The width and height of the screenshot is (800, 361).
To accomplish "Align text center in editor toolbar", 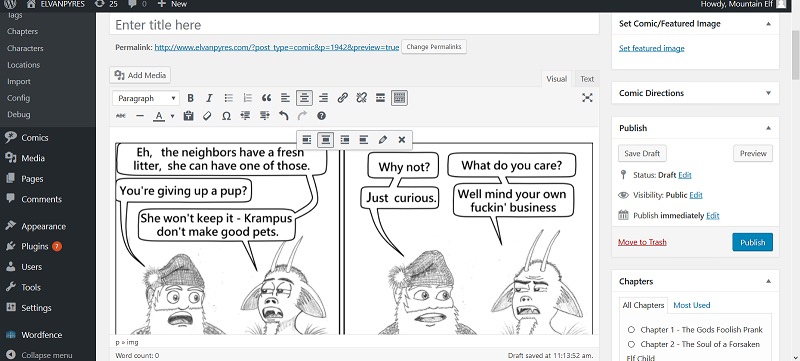I will tap(304, 98).
